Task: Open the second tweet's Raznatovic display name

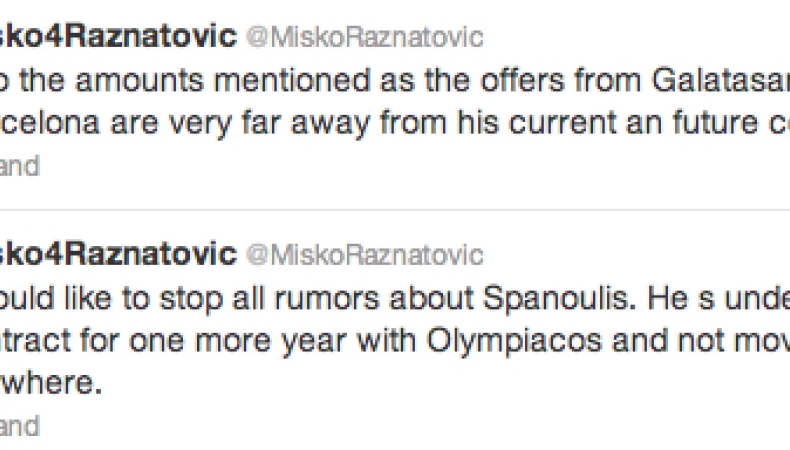Action: [x=118, y=253]
